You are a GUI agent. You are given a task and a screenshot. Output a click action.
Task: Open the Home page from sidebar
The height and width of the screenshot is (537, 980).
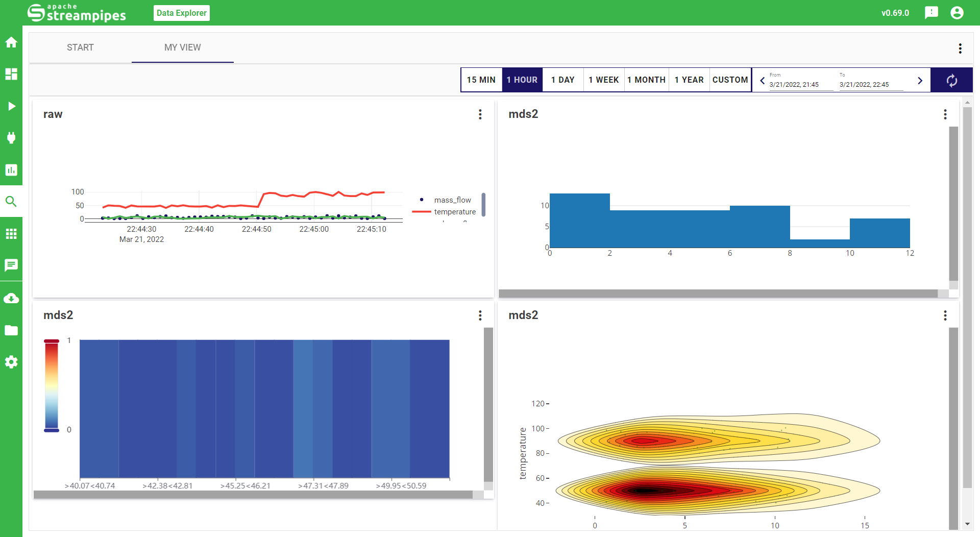(11, 42)
